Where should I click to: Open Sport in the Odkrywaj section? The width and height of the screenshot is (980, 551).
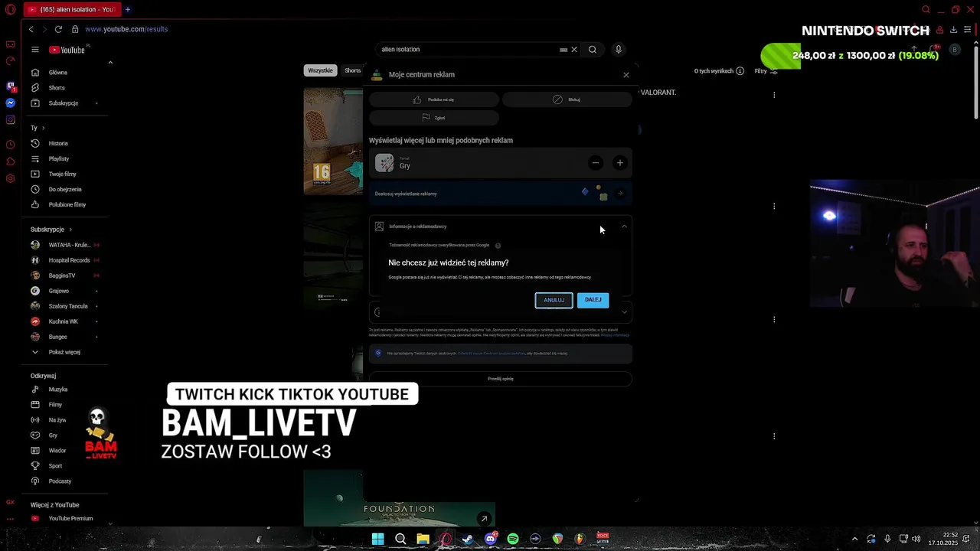pyautogui.click(x=55, y=466)
